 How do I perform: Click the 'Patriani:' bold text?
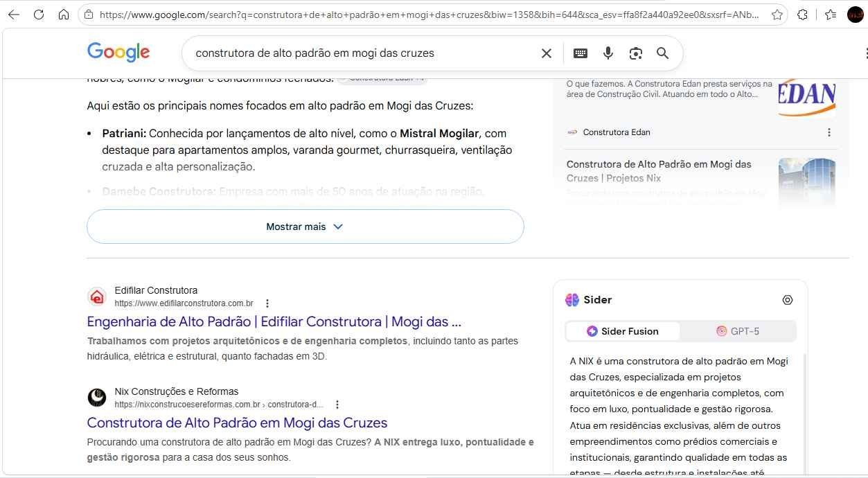(x=124, y=133)
